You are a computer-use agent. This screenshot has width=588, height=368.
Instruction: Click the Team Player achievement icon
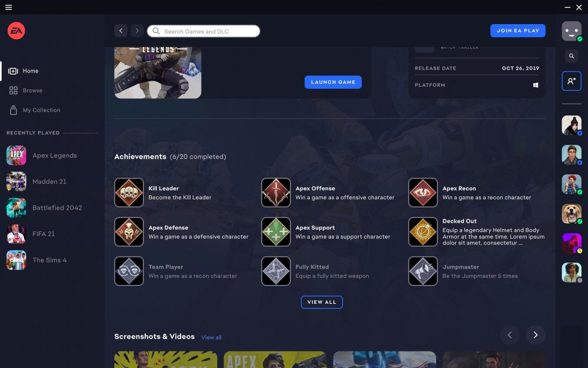click(129, 271)
